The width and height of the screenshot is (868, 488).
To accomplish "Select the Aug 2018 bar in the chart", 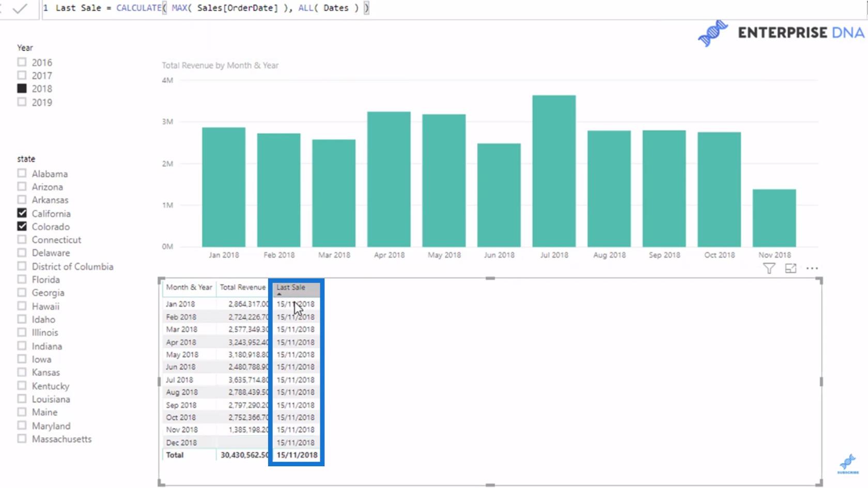I will point(609,188).
